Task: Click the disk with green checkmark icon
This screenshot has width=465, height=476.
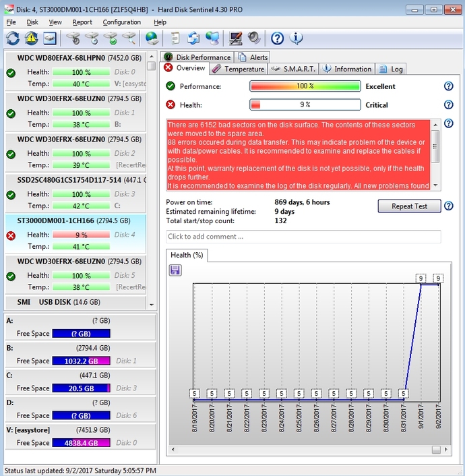Action: point(111,38)
